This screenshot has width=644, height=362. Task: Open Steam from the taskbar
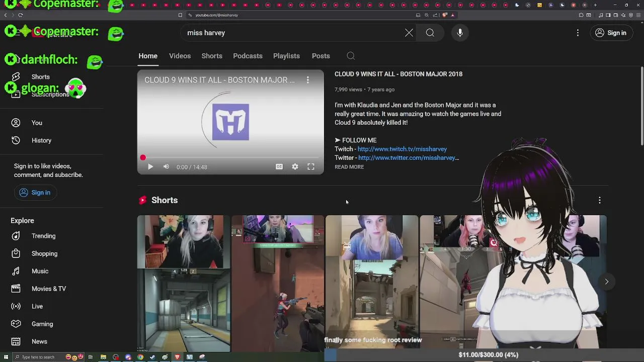tap(152, 357)
